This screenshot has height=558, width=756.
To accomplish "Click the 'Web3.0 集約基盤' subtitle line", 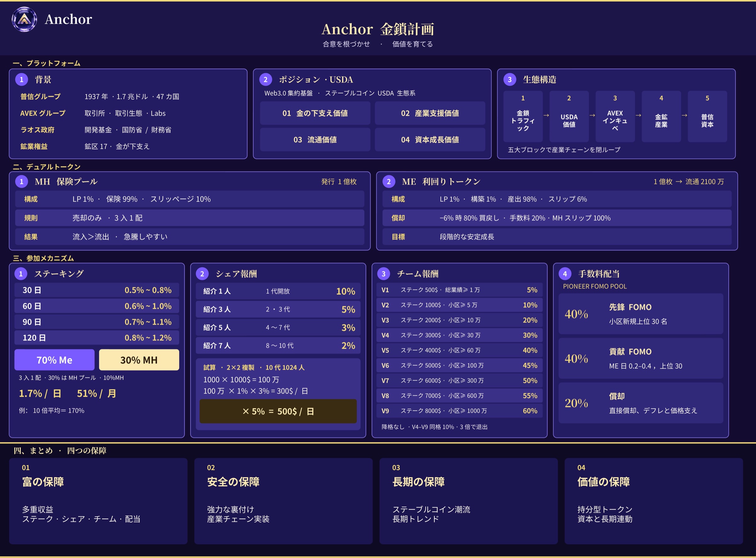I will pos(340,93).
